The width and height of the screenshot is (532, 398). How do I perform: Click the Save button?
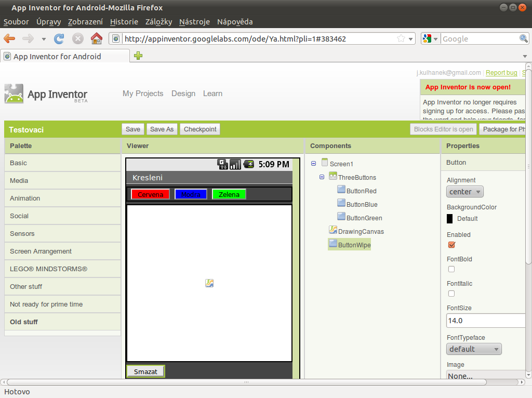133,129
